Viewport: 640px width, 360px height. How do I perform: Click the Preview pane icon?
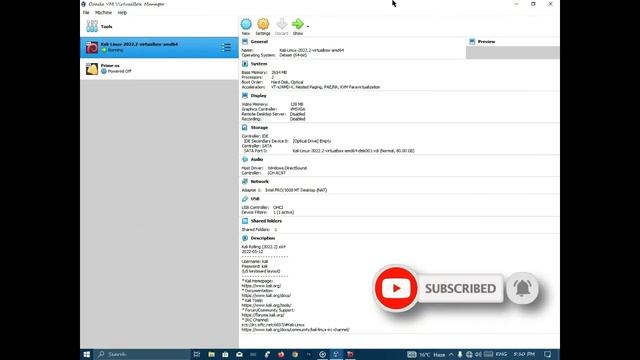(472, 42)
